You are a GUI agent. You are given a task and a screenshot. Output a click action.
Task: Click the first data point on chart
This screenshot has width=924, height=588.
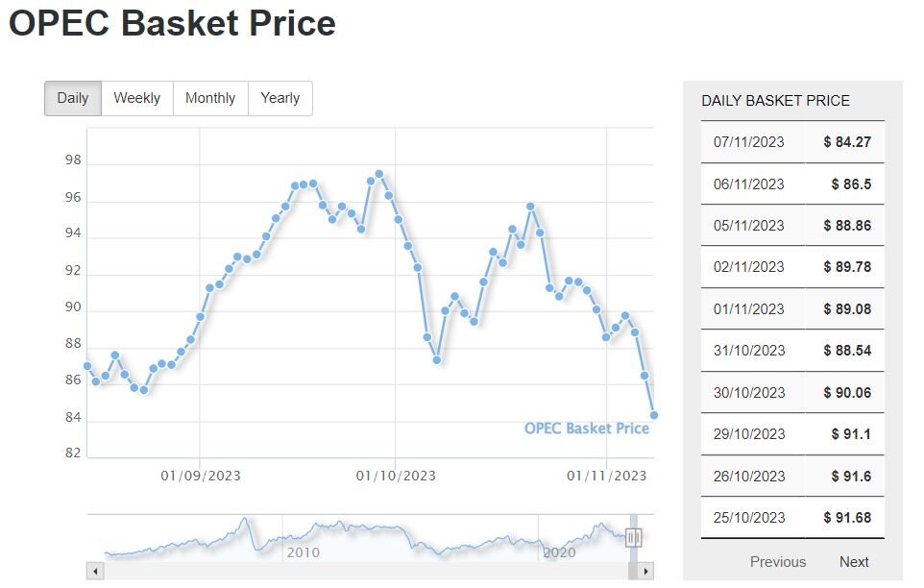(x=87, y=366)
